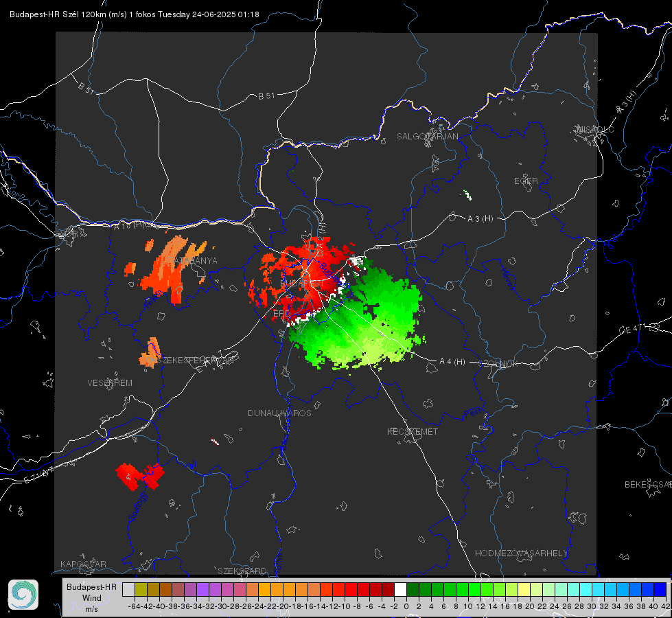The height and width of the screenshot is (618, 672).
Task: Click the swirl logo icon beside the legend
Action: point(23,595)
